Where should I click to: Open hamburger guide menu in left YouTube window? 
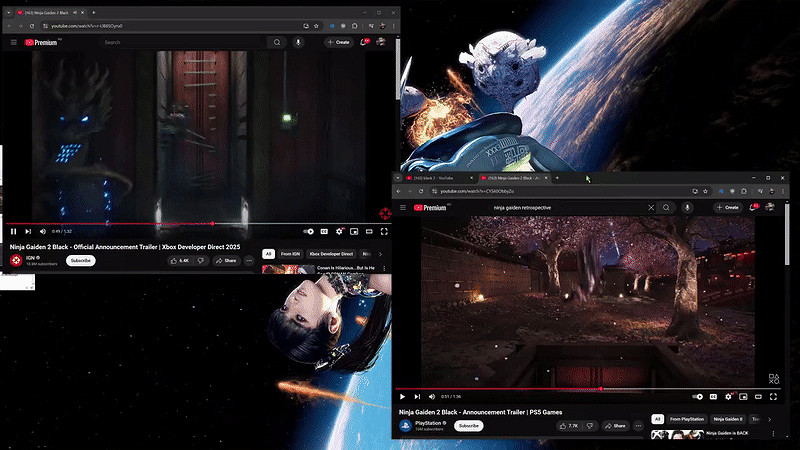(13, 42)
